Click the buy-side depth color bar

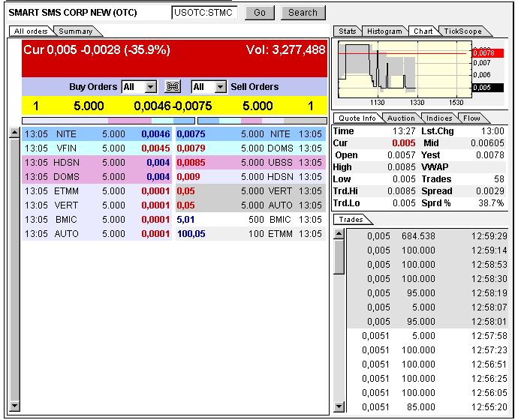tap(97, 120)
